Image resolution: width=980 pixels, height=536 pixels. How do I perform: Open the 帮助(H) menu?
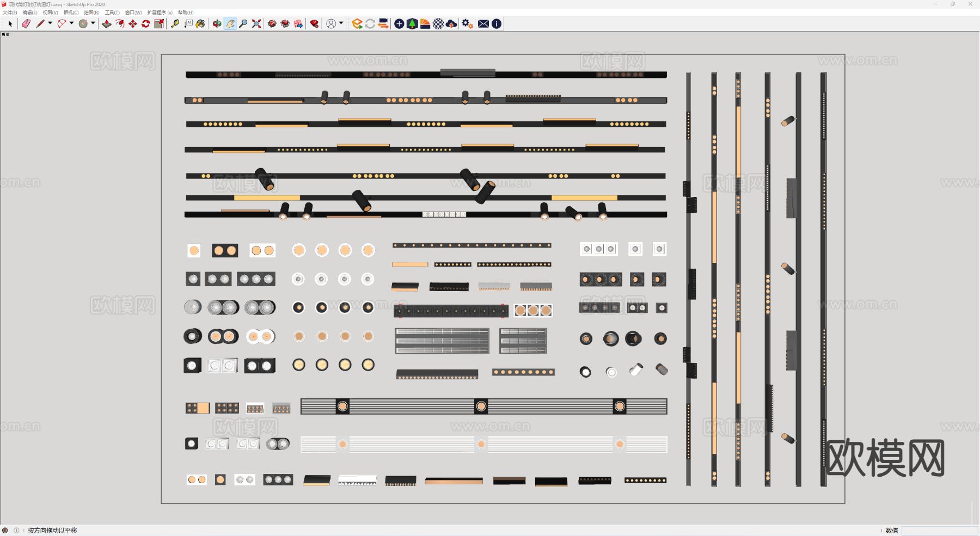186,13
